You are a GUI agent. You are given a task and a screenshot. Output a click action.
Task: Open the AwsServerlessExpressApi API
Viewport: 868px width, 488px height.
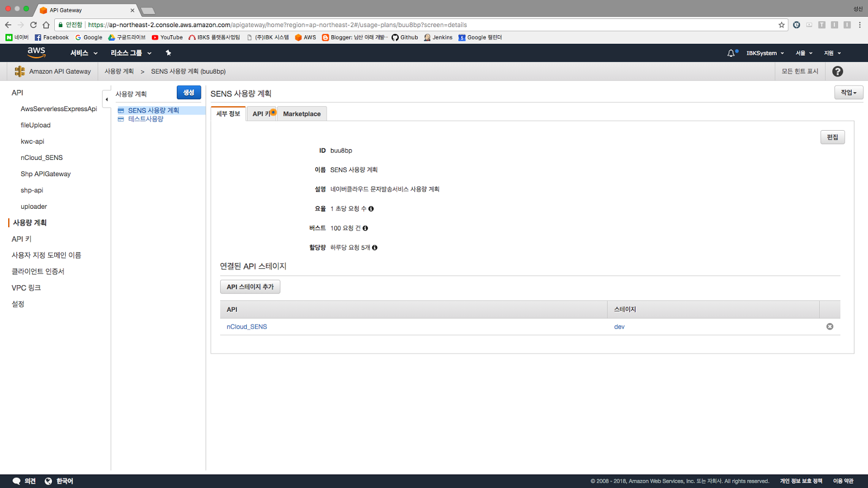point(59,109)
